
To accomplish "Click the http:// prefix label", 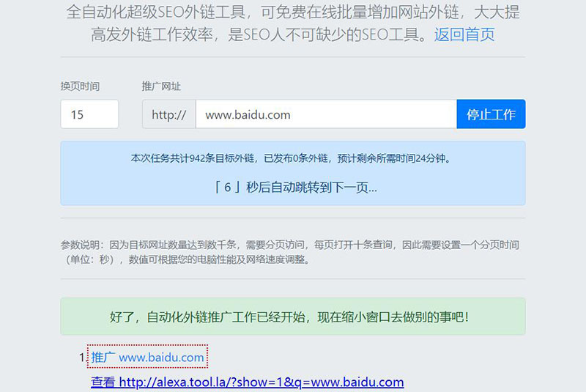I will tap(169, 114).
